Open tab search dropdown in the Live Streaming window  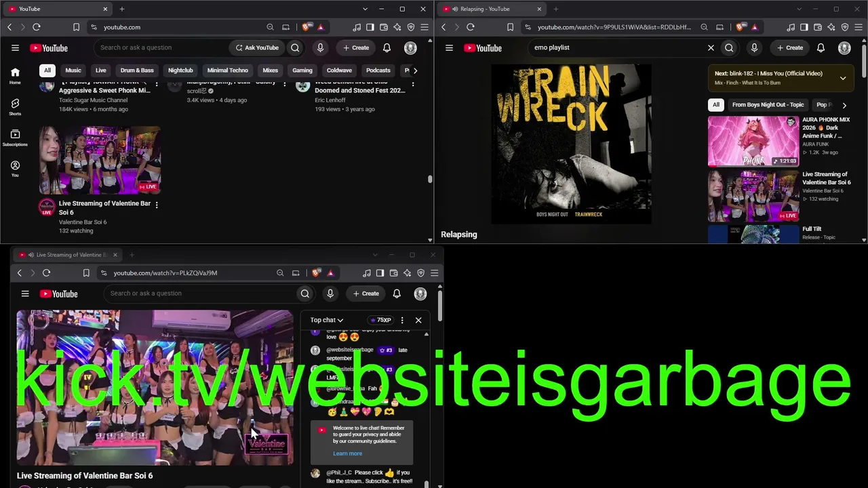[375, 255]
